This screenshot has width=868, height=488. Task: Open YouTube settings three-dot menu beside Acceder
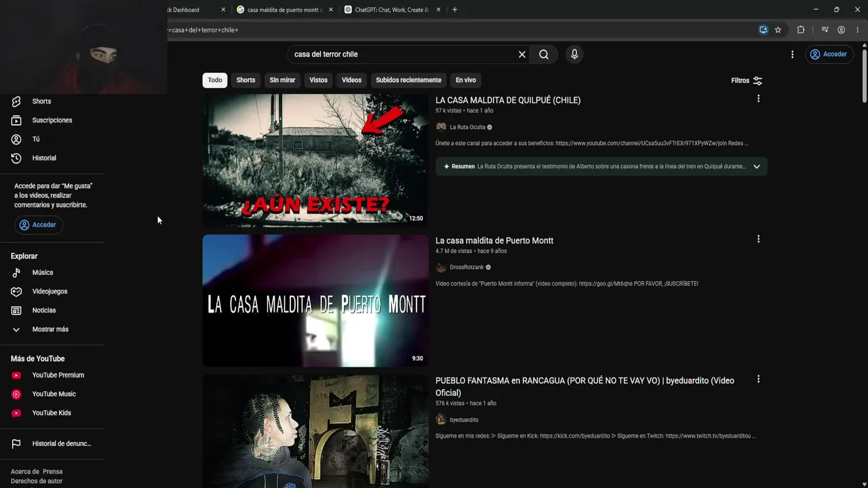click(x=792, y=54)
